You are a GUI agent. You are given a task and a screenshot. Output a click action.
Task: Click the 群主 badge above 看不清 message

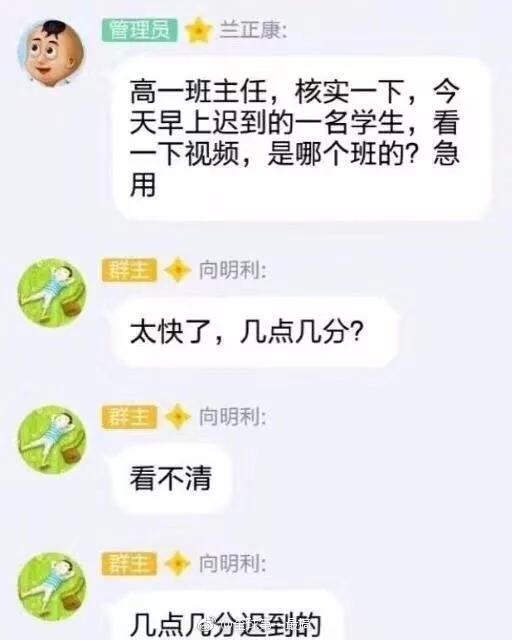[129, 417]
